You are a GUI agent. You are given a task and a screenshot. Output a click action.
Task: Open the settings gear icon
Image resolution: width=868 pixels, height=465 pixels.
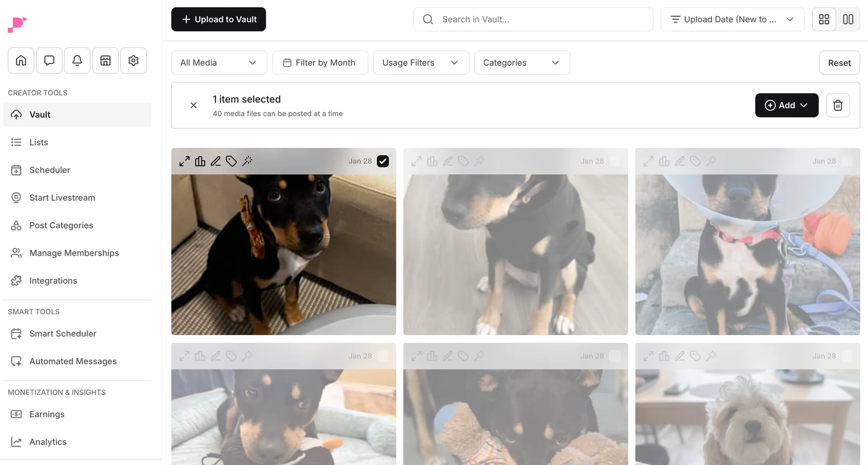click(x=133, y=60)
